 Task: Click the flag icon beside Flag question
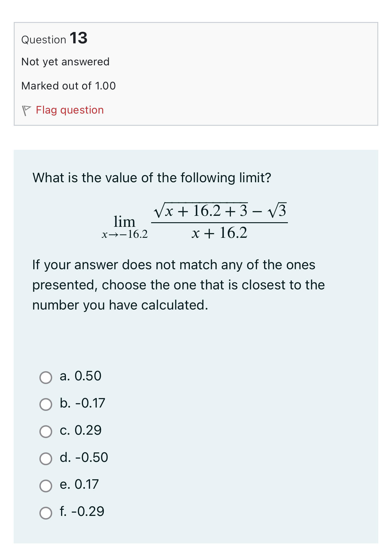coord(27,110)
